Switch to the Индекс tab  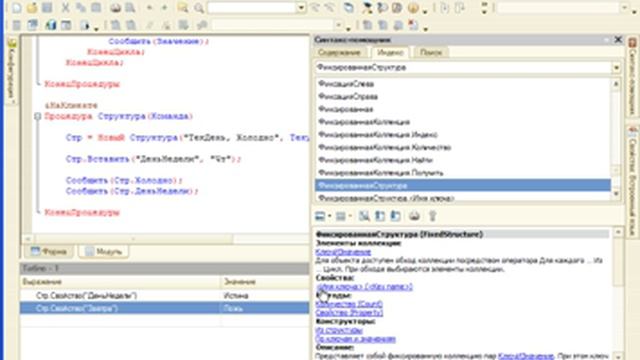point(390,53)
